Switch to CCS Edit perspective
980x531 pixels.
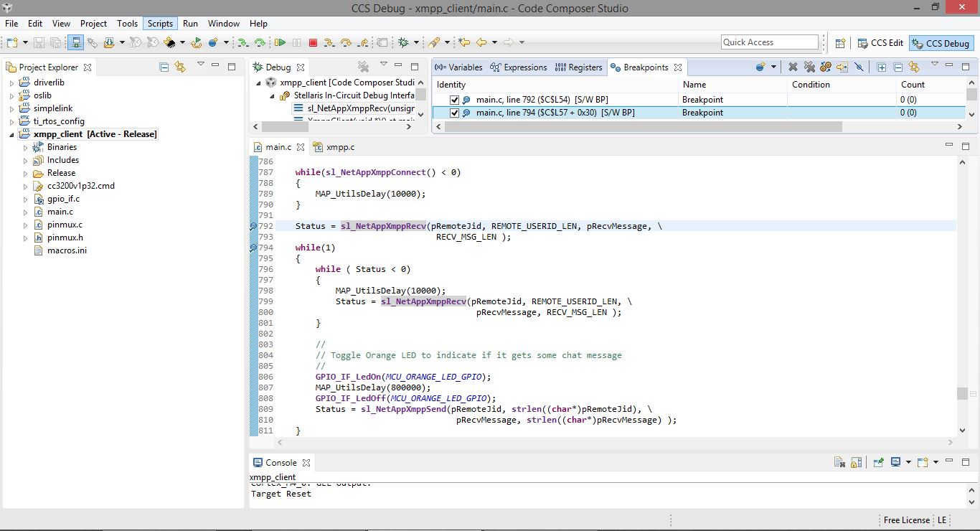click(880, 43)
